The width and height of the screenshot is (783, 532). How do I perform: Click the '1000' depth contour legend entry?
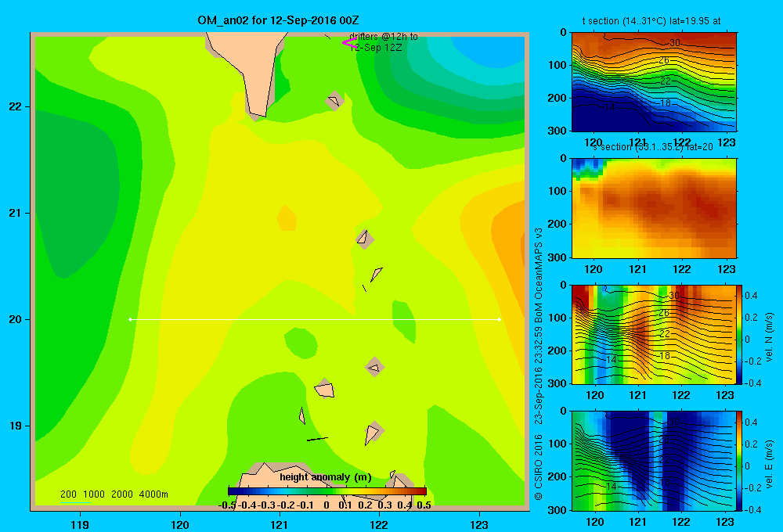click(x=94, y=494)
